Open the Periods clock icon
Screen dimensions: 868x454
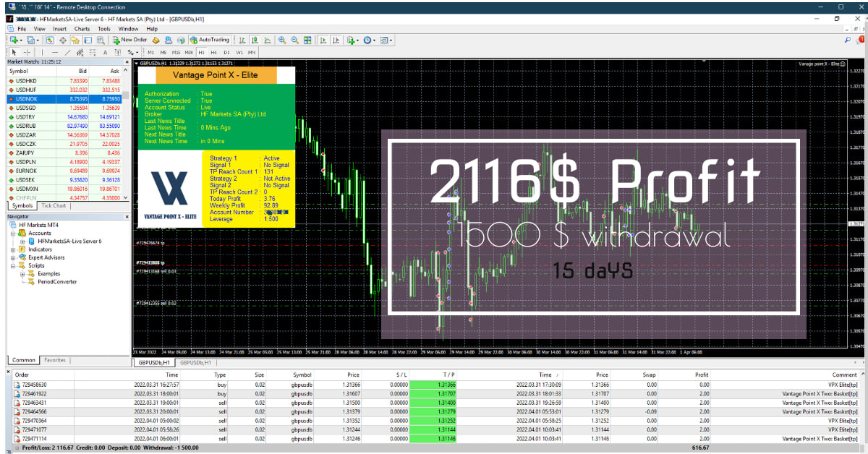coord(367,40)
